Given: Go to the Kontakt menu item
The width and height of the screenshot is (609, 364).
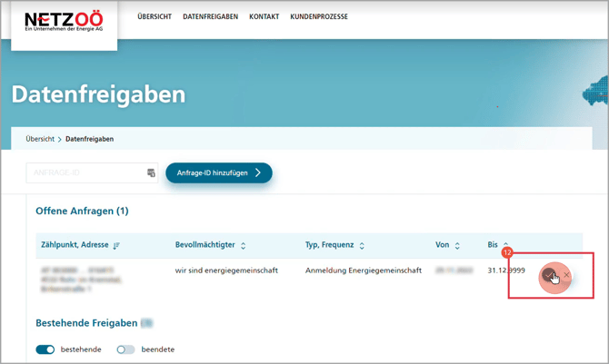Looking at the screenshot, I should pyautogui.click(x=264, y=17).
